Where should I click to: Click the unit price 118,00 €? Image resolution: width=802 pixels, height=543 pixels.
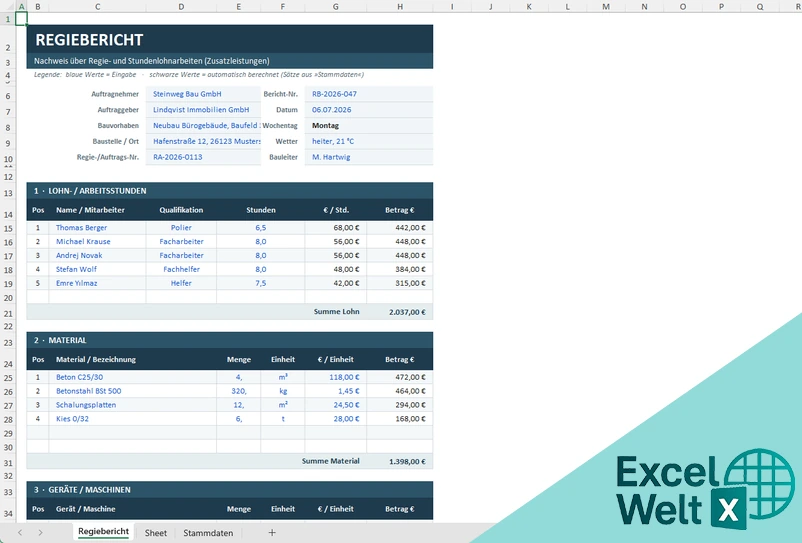coord(336,377)
